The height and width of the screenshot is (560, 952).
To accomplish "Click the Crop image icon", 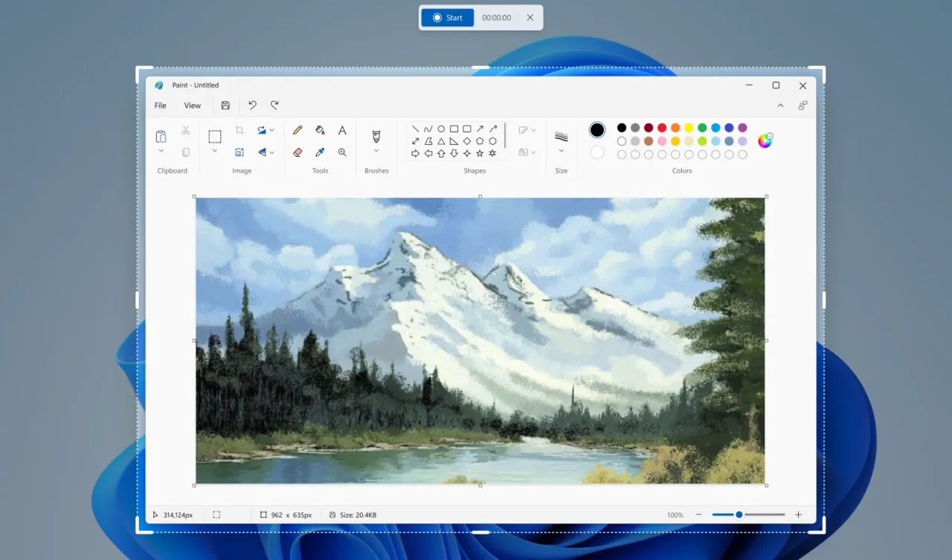I will click(x=239, y=129).
